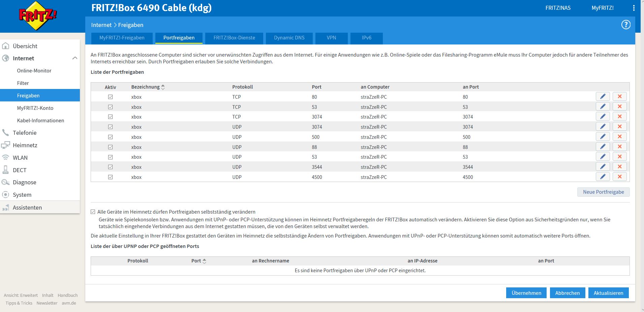Click Neue Portfreigabe button
This screenshot has height=312, width=644.
click(604, 192)
